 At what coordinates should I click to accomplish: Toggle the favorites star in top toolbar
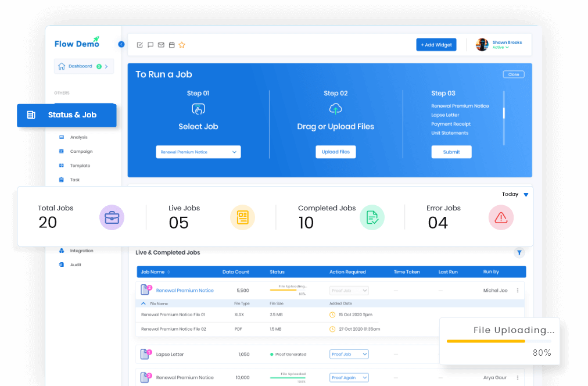coord(182,44)
